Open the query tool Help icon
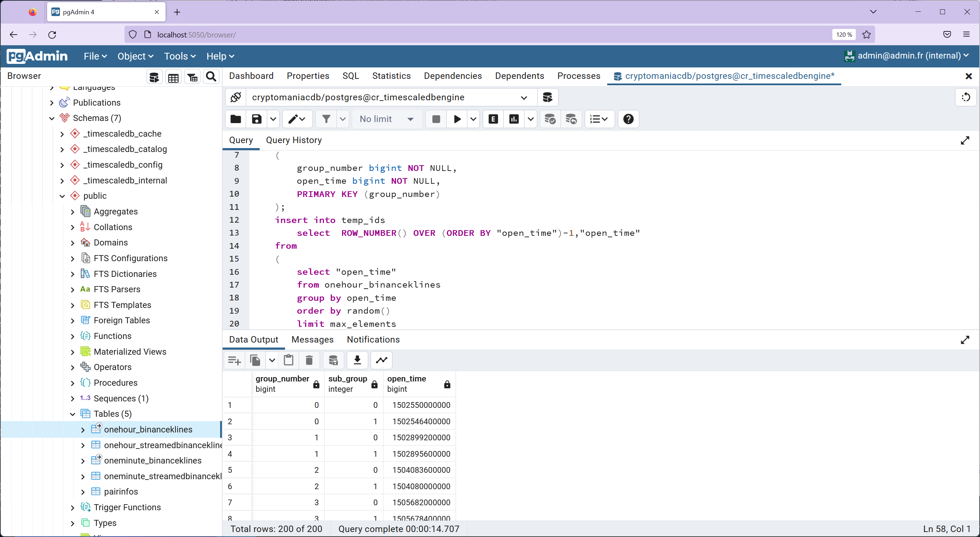980x537 pixels. (x=629, y=119)
